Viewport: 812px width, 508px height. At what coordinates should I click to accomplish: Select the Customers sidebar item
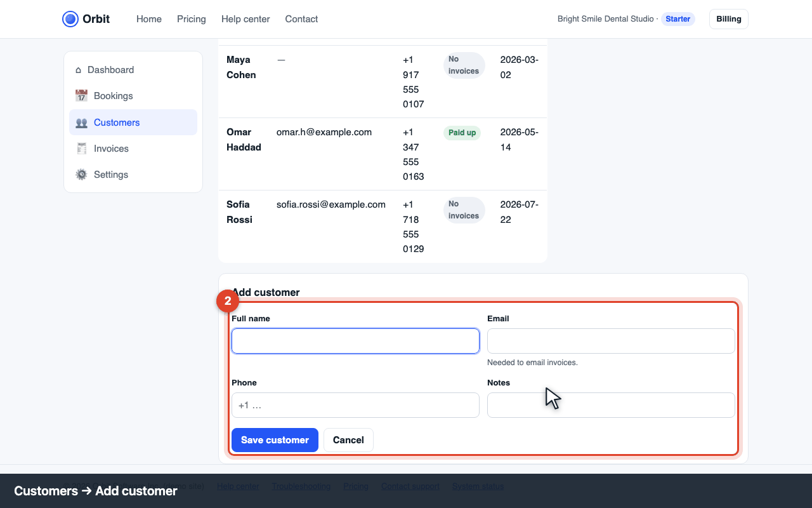[133, 123]
